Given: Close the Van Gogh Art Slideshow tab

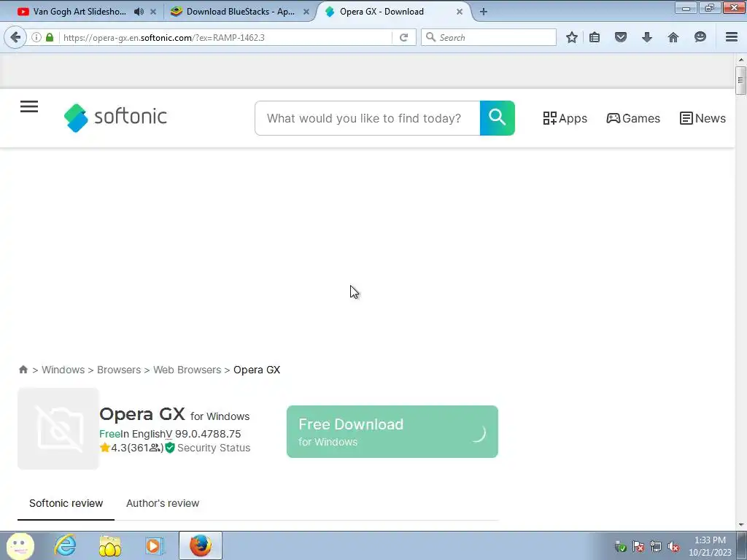Looking at the screenshot, I should coord(153,12).
